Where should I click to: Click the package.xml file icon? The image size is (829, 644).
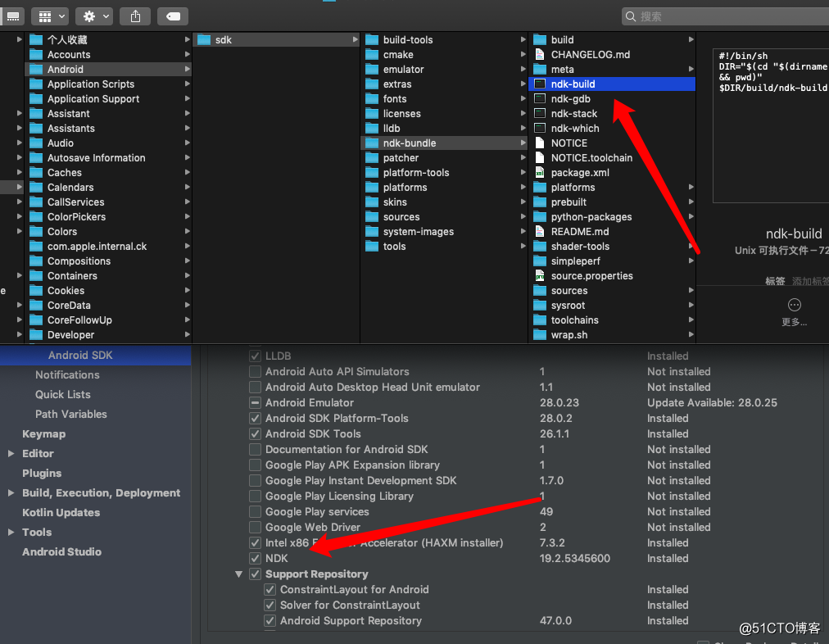point(540,172)
